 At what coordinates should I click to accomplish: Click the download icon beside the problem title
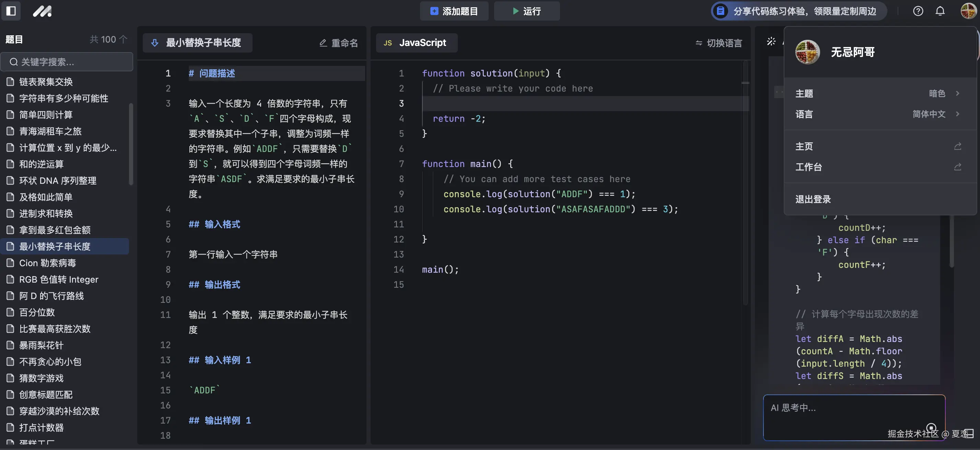154,43
